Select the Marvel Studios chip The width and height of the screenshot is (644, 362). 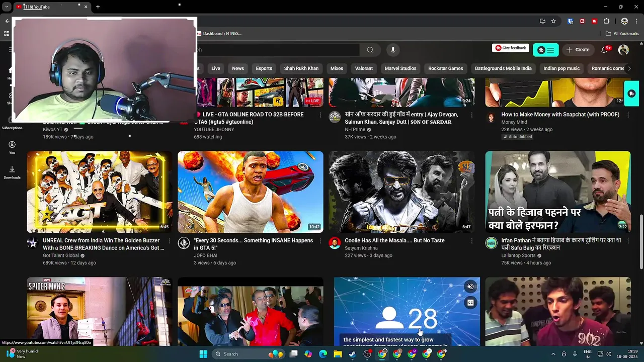point(400,68)
